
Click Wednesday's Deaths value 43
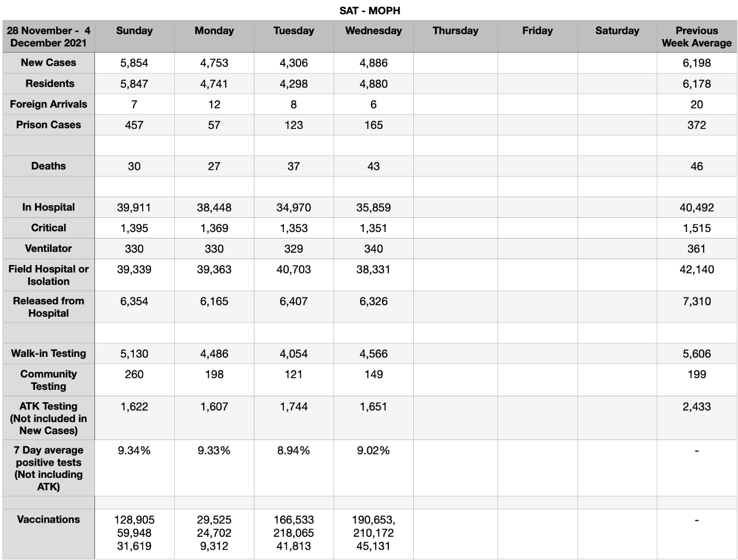pyautogui.click(x=373, y=166)
